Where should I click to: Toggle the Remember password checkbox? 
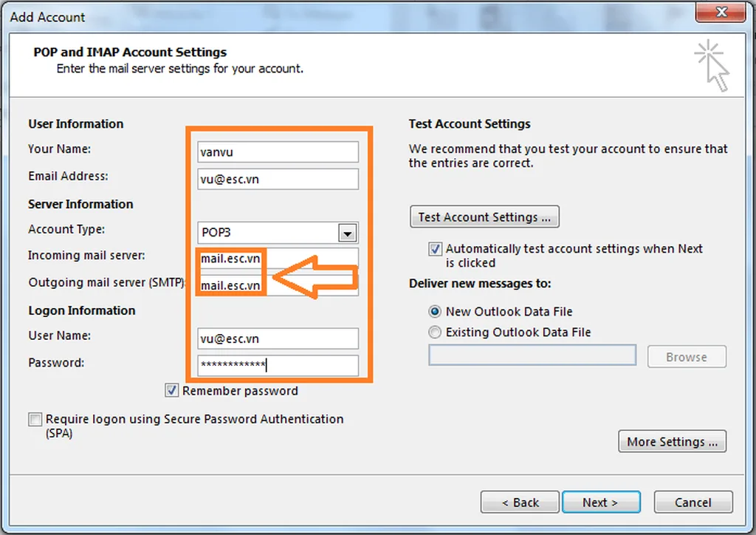click(171, 390)
